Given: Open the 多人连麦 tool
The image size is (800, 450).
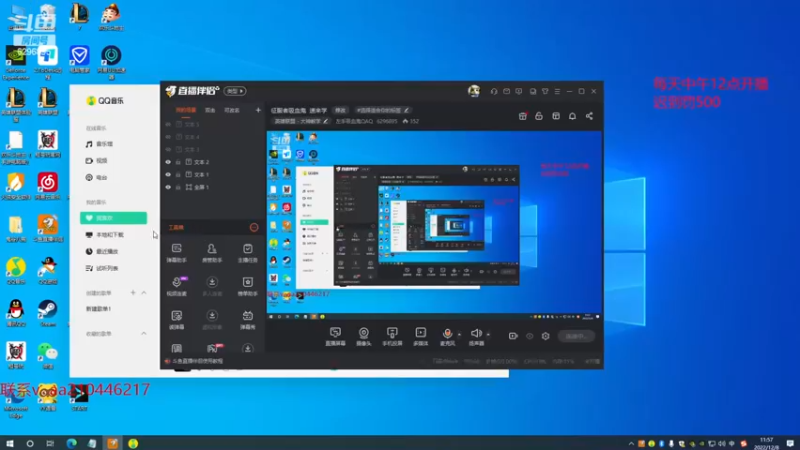Looking at the screenshot, I should (x=212, y=286).
